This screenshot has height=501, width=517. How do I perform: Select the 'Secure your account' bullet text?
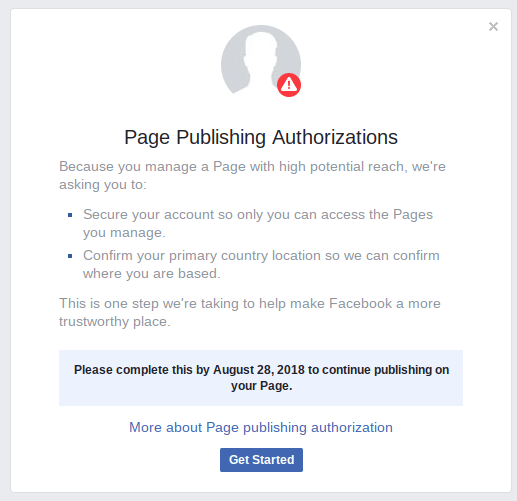pos(258,223)
